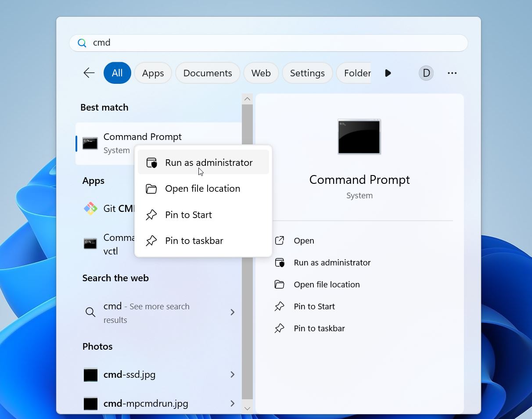This screenshot has height=419, width=532.
Task: Click the search magnifier icon in search box
Action: (82, 43)
